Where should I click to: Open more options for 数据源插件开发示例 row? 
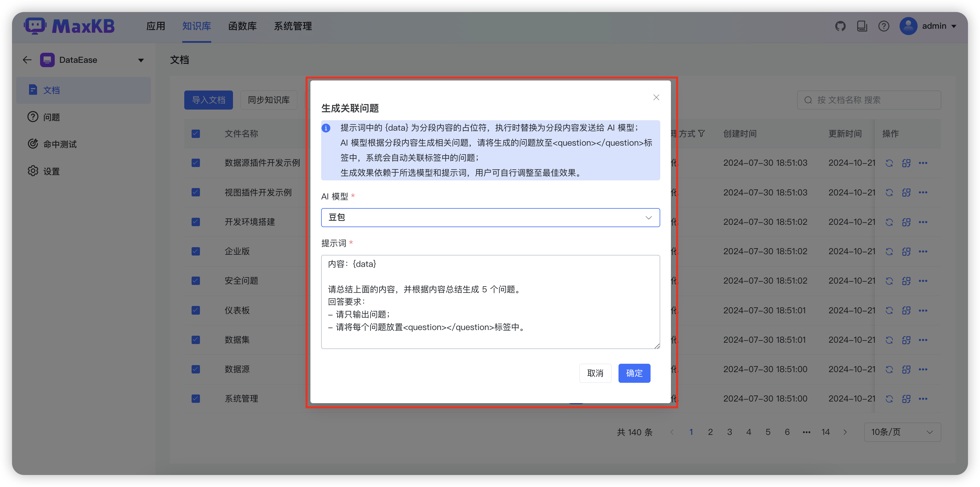[923, 163]
